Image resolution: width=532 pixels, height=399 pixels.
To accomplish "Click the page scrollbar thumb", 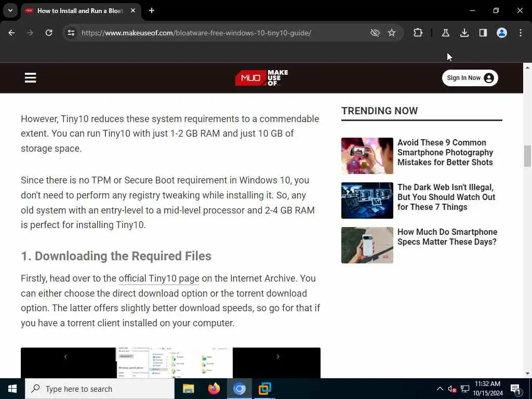I will (527, 156).
